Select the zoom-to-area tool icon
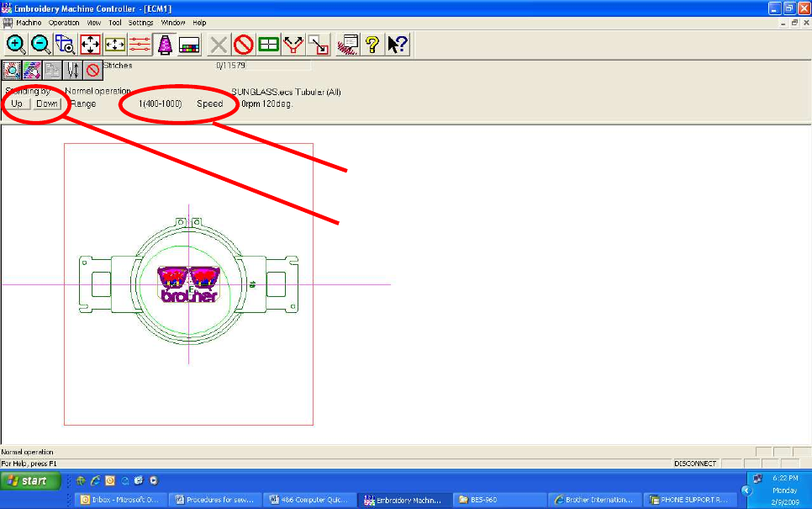Image resolution: width=812 pixels, height=509 pixels. pyautogui.click(x=66, y=45)
